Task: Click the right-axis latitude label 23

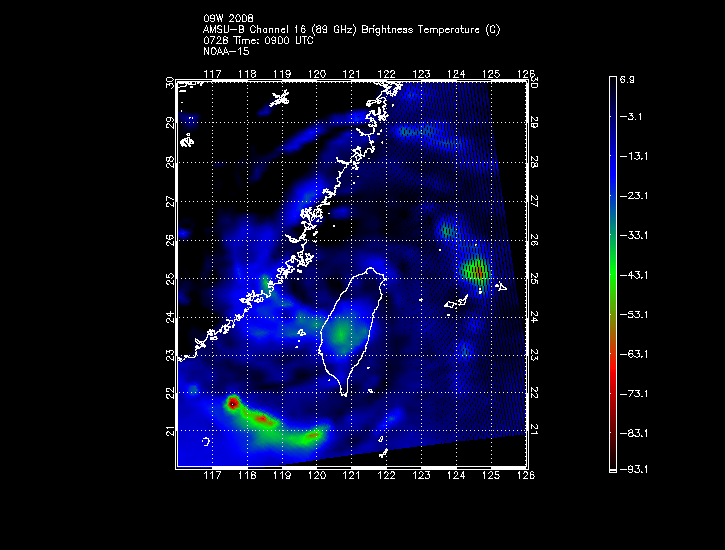Action: tap(534, 355)
